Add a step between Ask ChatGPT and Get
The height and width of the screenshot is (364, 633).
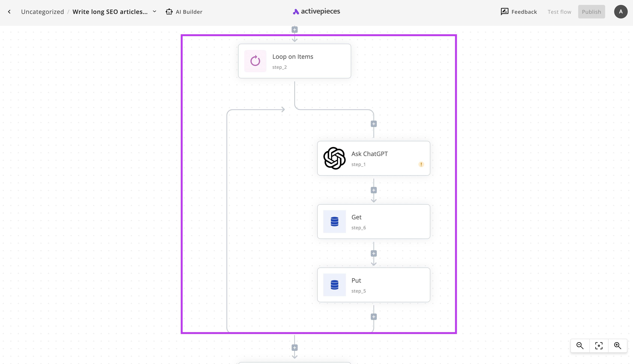pyautogui.click(x=374, y=190)
